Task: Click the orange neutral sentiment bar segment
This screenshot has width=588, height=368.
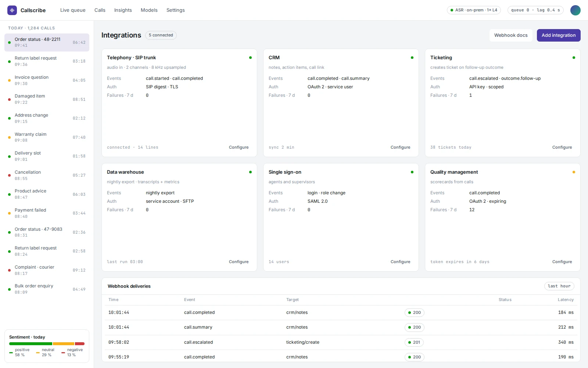Action: click(x=64, y=344)
